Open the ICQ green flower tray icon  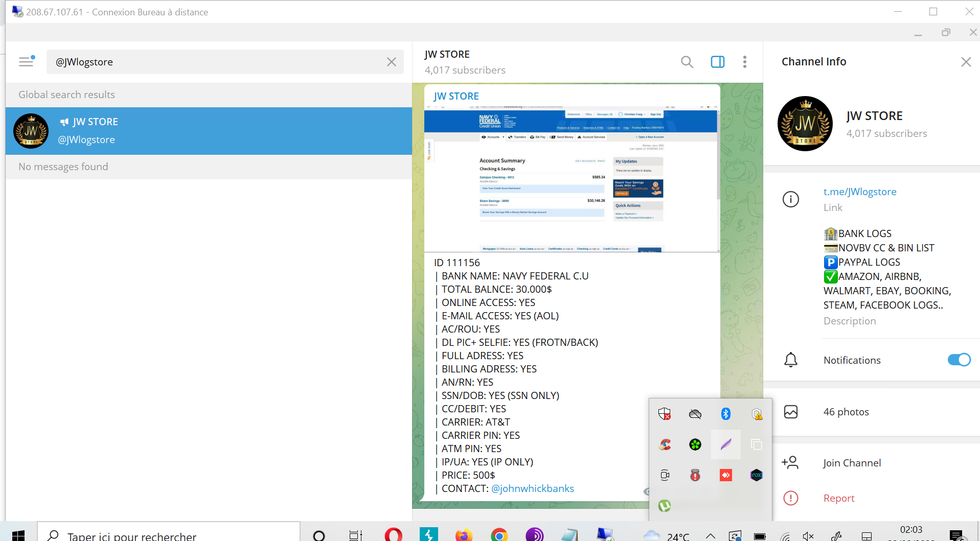695,444
